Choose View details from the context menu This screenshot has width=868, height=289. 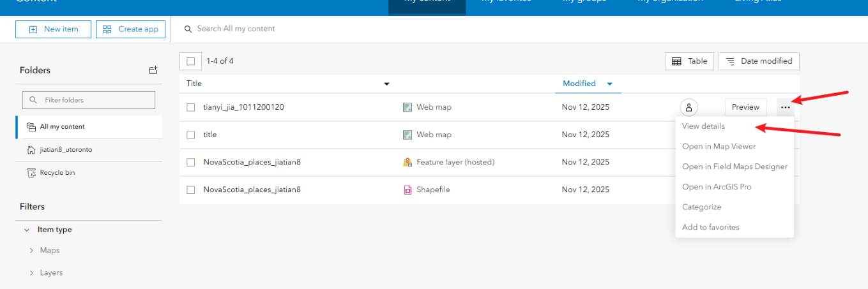click(x=703, y=126)
